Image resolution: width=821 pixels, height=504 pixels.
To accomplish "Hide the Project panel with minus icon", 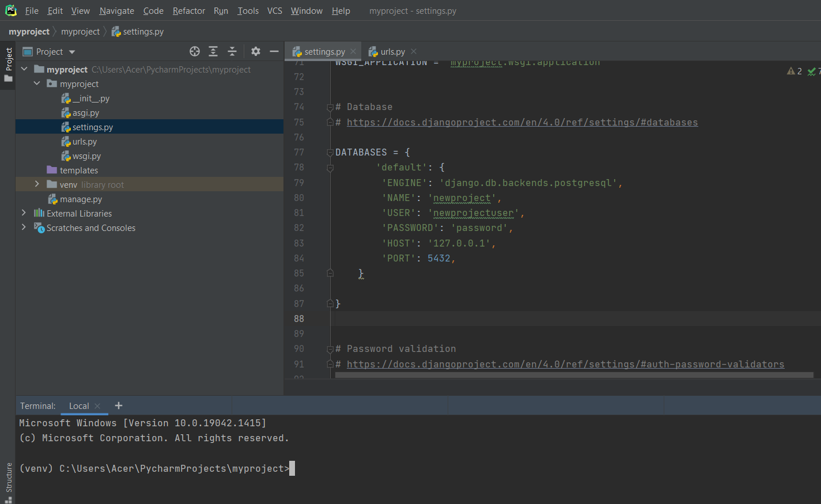I will click(274, 51).
